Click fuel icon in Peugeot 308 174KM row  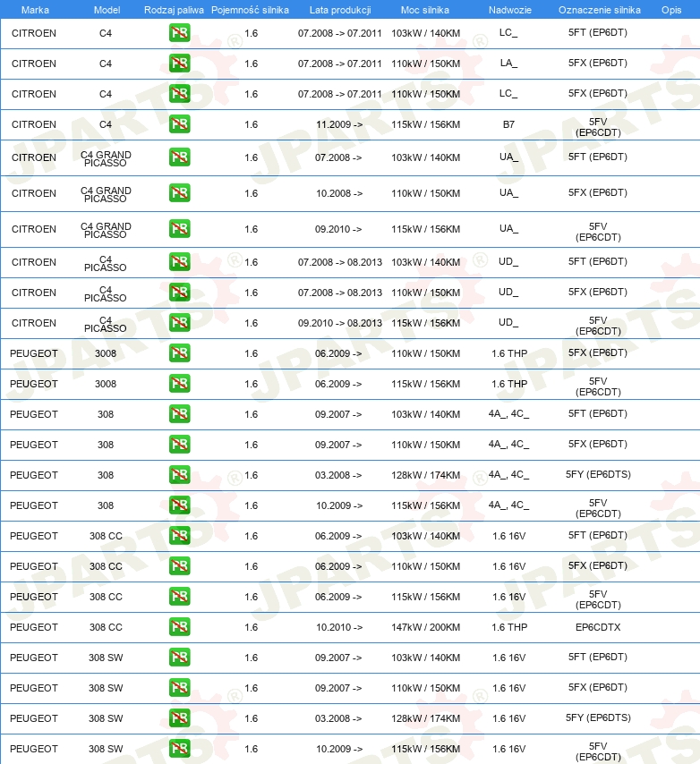coord(179,474)
